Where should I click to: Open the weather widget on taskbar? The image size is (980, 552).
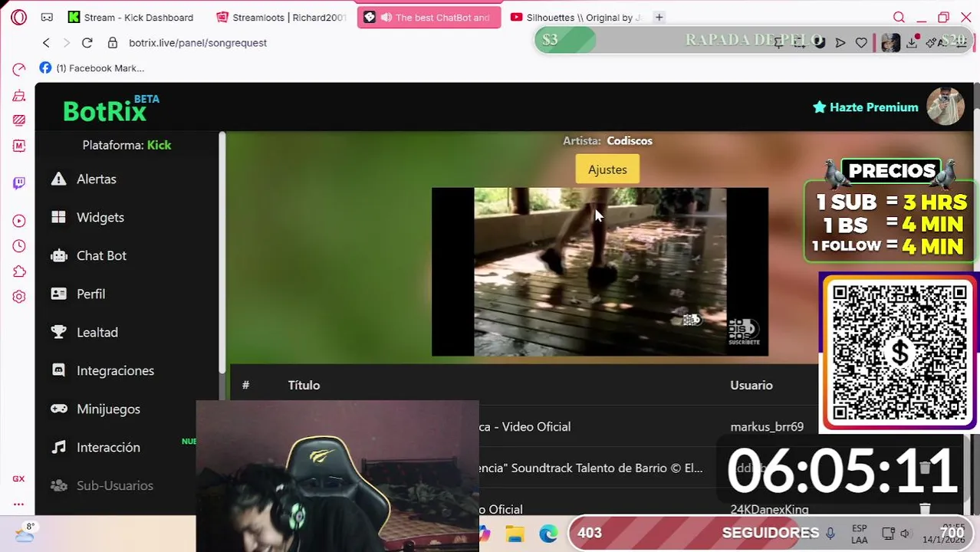[x=25, y=533]
